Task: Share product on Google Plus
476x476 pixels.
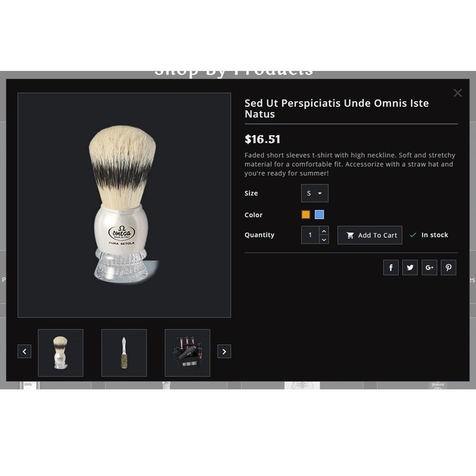Action: (429, 268)
